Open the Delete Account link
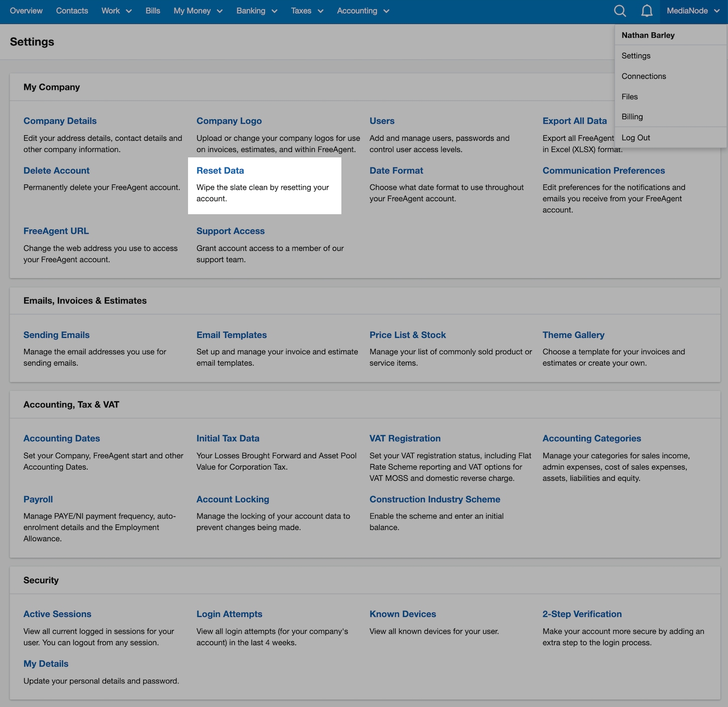 56,170
